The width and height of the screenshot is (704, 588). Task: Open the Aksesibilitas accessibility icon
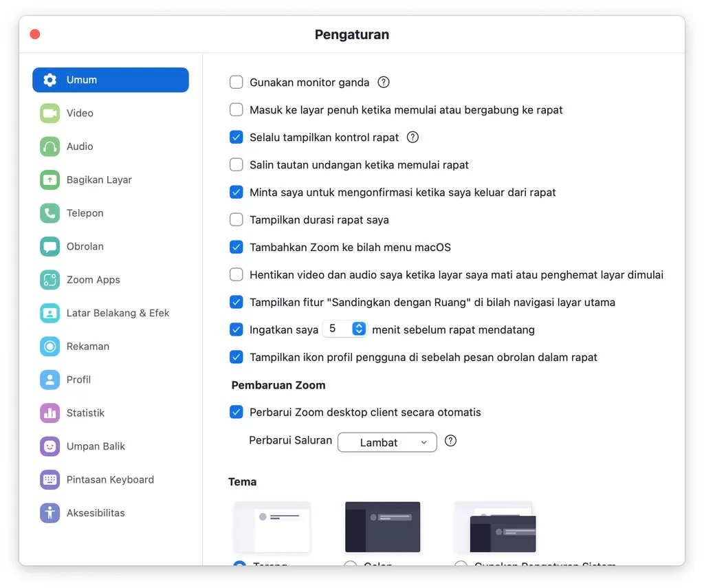coord(49,513)
